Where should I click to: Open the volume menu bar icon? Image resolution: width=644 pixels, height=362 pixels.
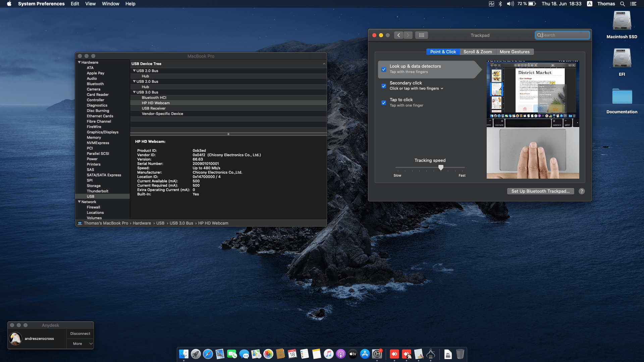coord(511,4)
